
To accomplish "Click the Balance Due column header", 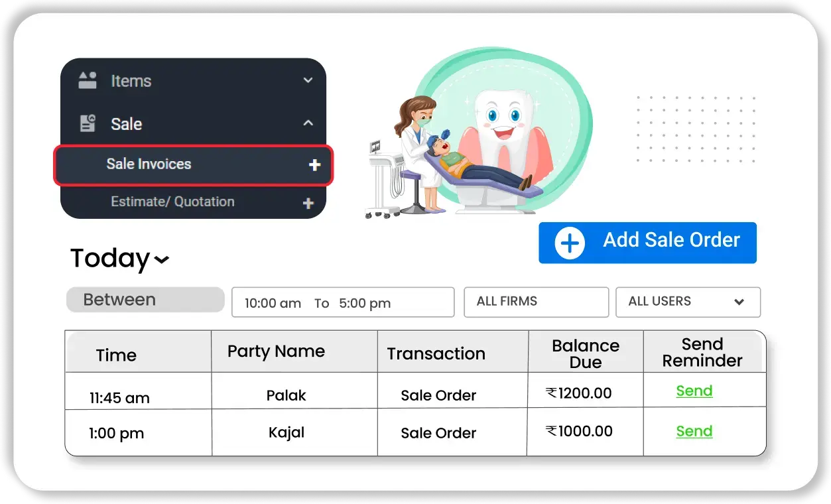I will coord(585,353).
